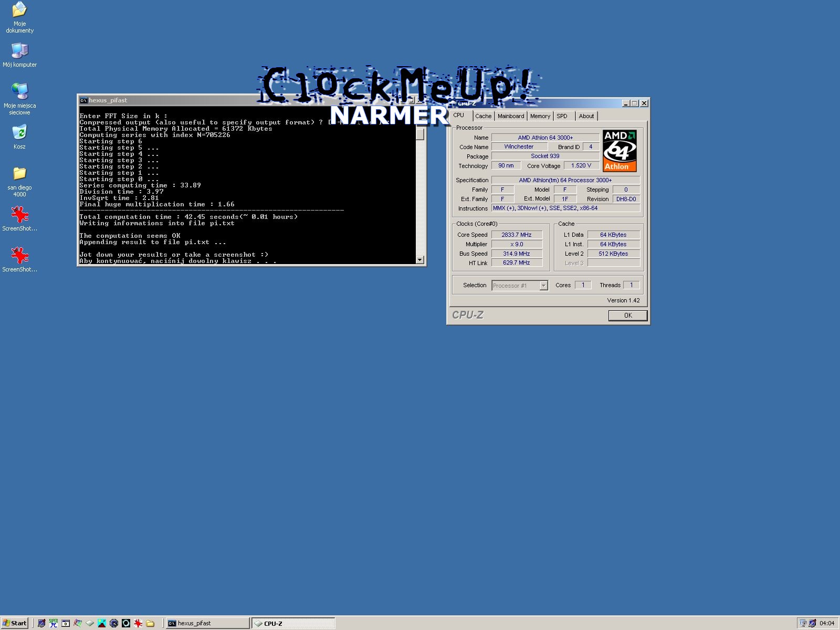Image resolution: width=840 pixels, height=630 pixels.
Task: Maximize the CPU-Z window
Action: (x=635, y=103)
